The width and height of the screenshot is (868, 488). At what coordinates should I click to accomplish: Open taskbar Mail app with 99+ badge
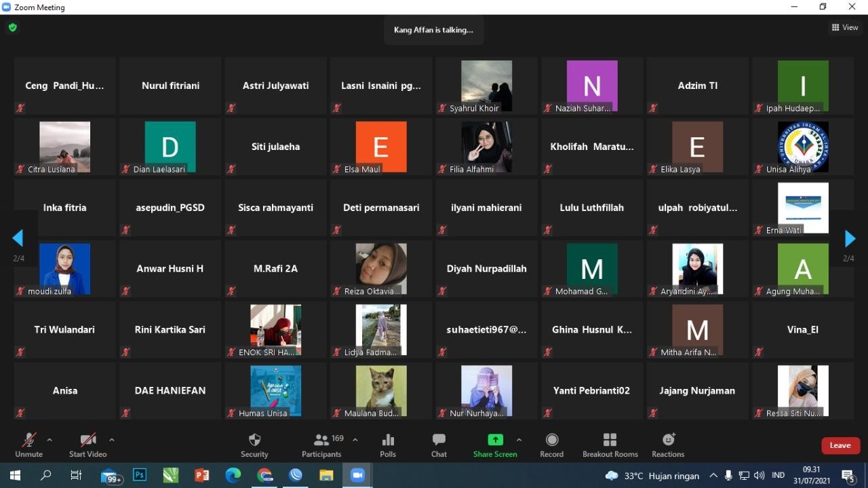point(111,475)
